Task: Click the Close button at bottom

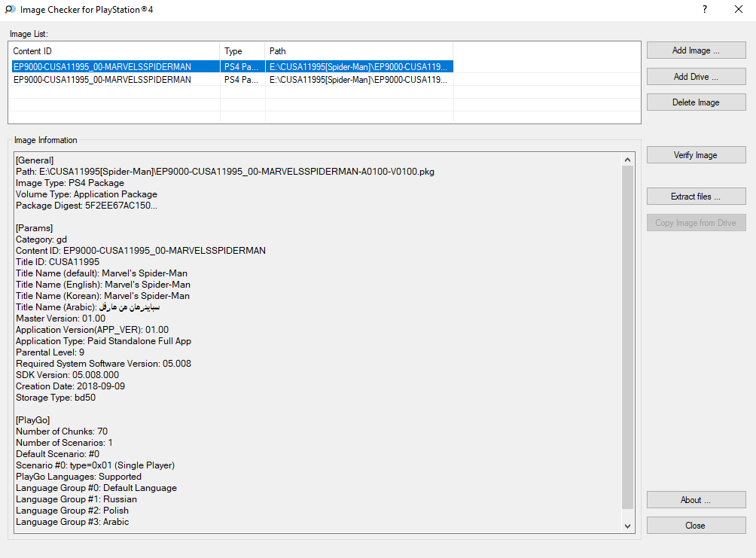Action: pyautogui.click(x=696, y=525)
